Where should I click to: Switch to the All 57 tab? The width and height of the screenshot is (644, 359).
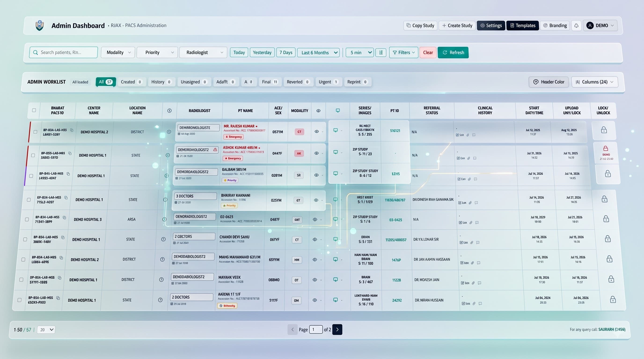coord(106,82)
